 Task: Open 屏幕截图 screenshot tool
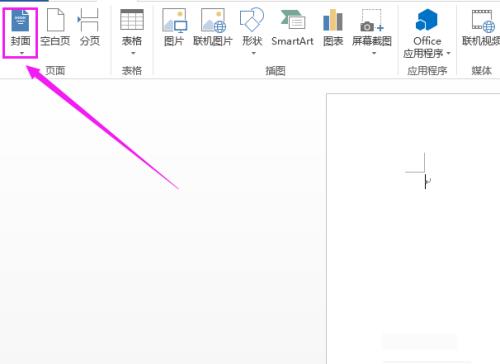(372, 32)
